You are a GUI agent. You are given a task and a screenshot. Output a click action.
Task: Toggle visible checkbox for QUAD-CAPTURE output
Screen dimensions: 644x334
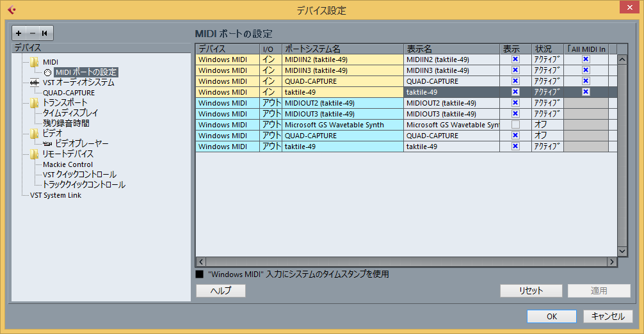point(515,136)
